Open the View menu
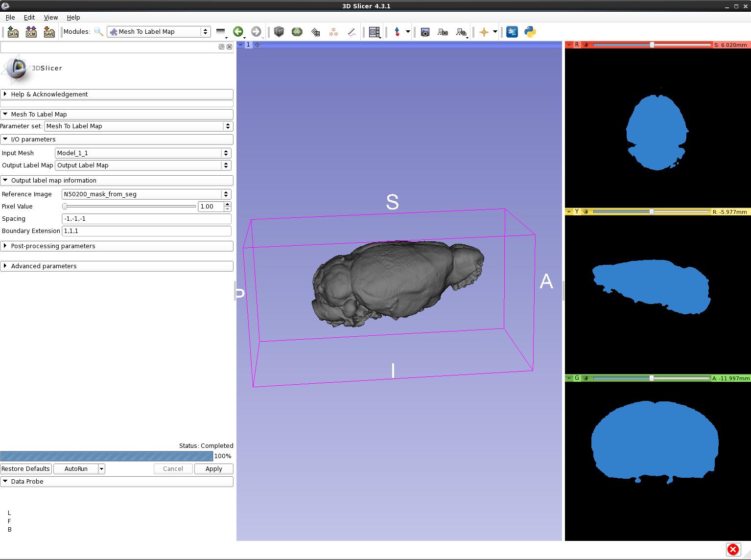751x560 pixels. tap(50, 17)
